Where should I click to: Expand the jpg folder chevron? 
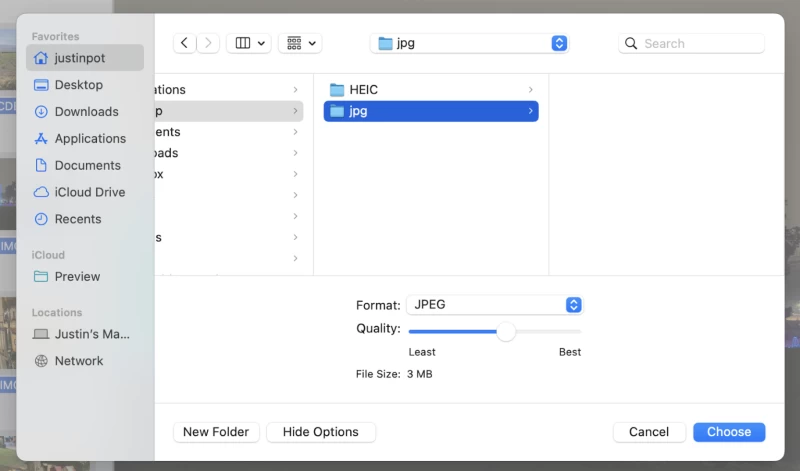[530, 111]
